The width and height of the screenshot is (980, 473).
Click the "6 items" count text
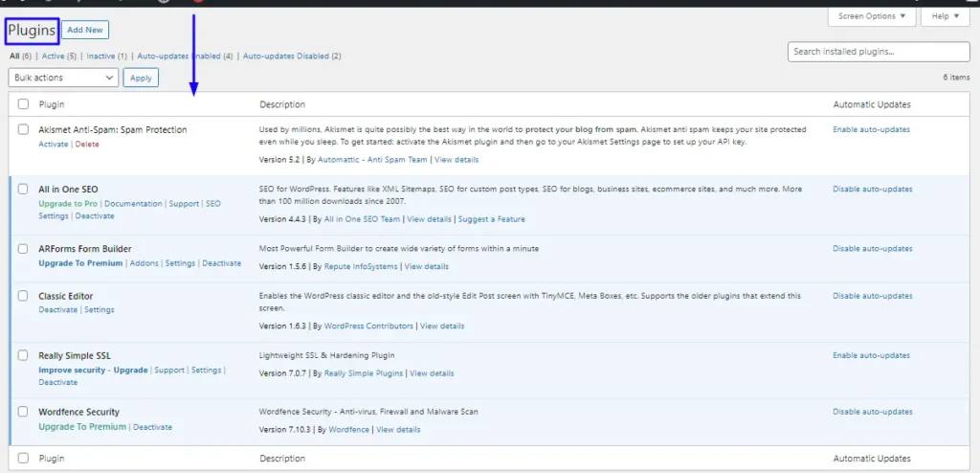[x=956, y=78]
